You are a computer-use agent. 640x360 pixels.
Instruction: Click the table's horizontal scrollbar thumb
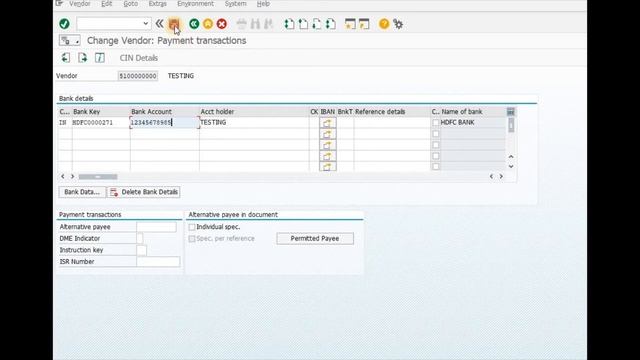pos(98,177)
